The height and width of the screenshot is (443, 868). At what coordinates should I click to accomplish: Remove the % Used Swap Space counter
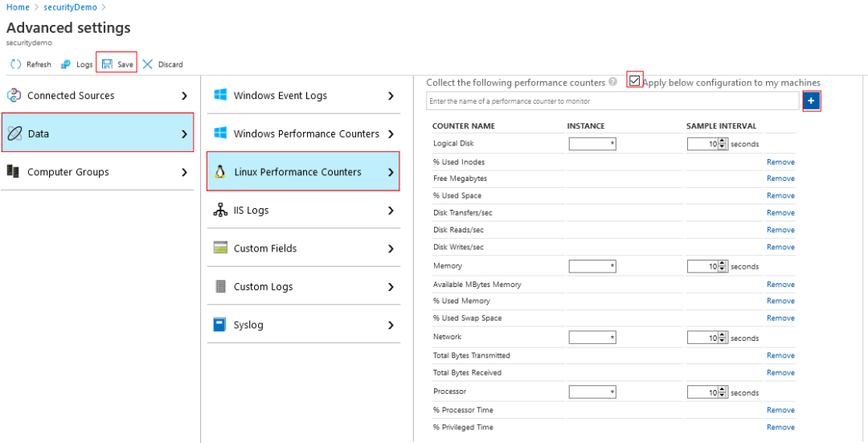pos(780,318)
